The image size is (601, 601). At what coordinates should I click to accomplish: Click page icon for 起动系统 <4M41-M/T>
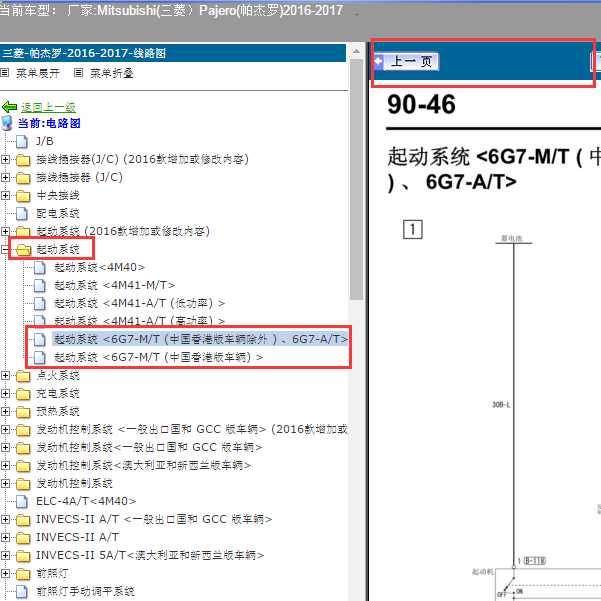(x=39, y=285)
